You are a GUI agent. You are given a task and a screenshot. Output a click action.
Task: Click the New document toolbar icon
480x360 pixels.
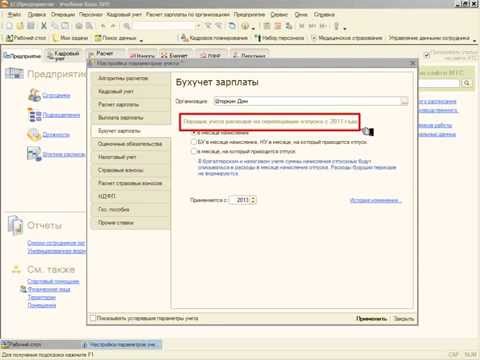pos(9,26)
